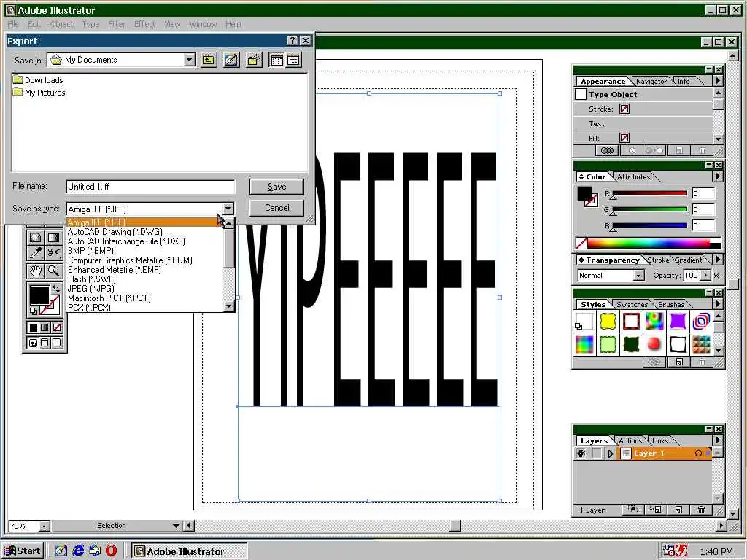747x560 pixels.
Task: Switch to Standard Screen Mode in toolbox
Action: pos(33,343)
